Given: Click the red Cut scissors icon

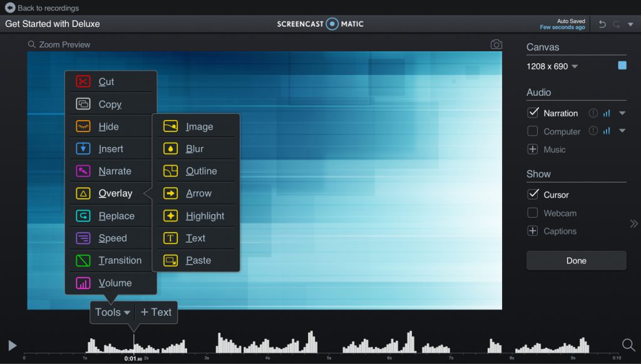Looking at the screenshot, I should point(83,81).
